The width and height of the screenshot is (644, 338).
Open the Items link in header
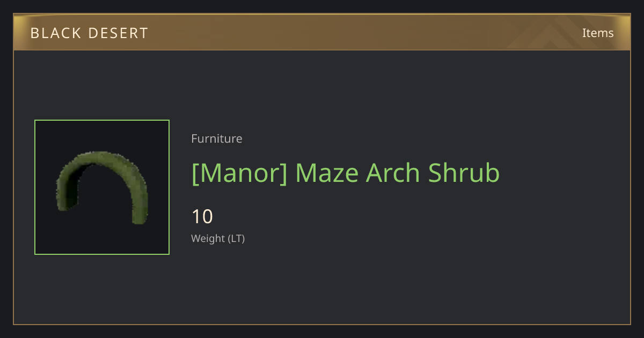598,33
